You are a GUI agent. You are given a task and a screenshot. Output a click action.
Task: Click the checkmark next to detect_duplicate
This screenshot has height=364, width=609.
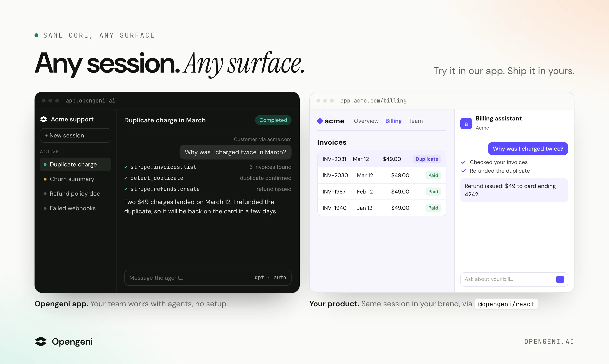pos(126,178)
